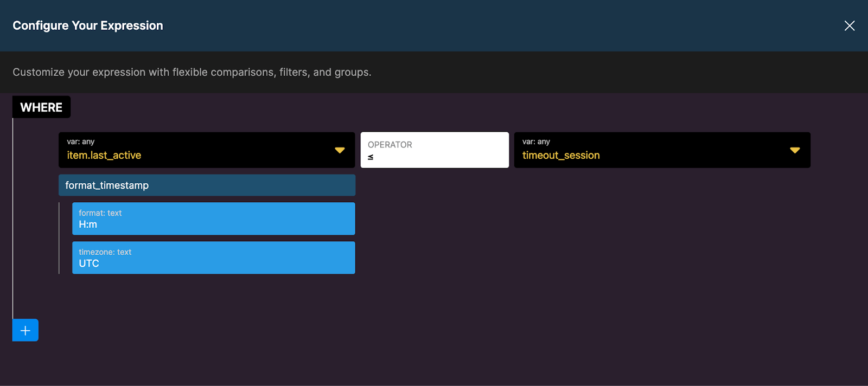Change the OPERATOR field value
This screenshot has height=386, width=868.
[435, 150]
